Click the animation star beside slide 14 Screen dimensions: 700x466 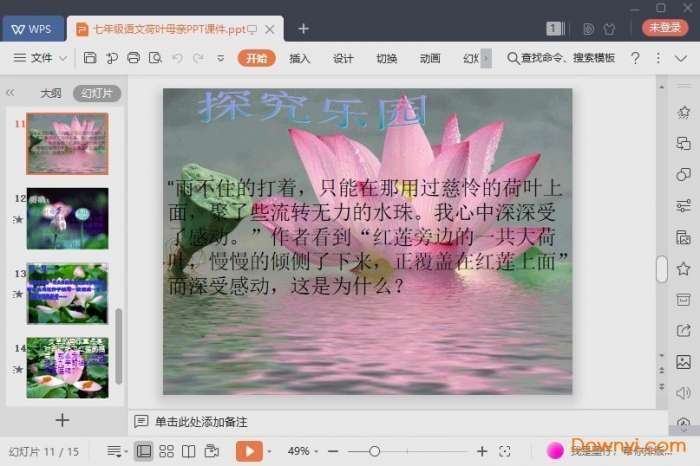[18, 369]
